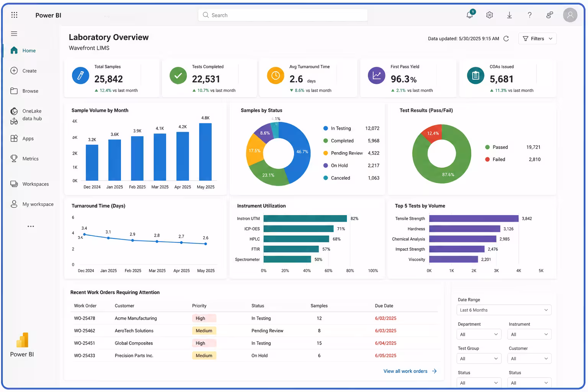
Task: Expand the Instrument dropdown
Action: tap(529, 334)
